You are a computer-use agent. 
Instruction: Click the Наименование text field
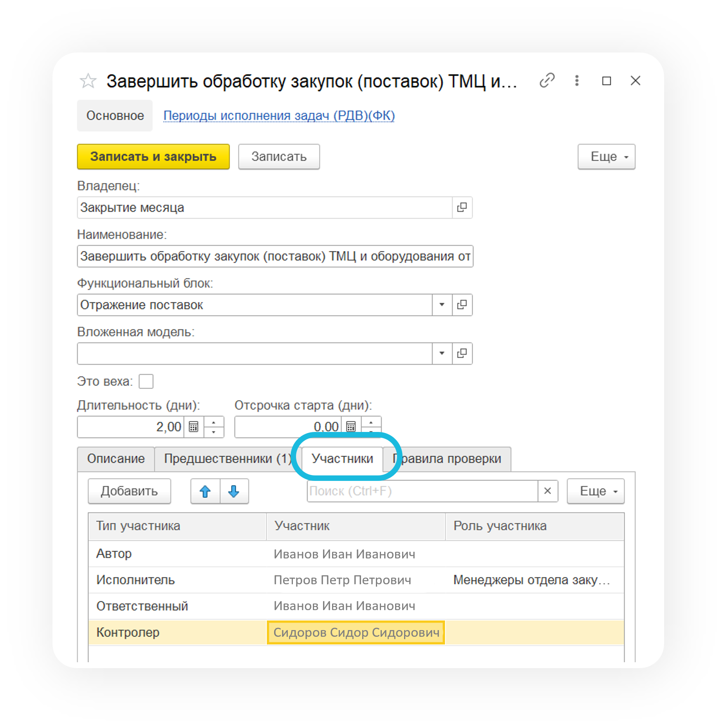pos(275,256)
